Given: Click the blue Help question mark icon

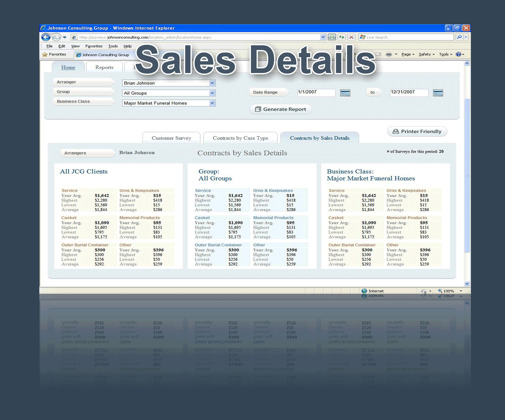Looking at the screenshot, I should 458,54.
